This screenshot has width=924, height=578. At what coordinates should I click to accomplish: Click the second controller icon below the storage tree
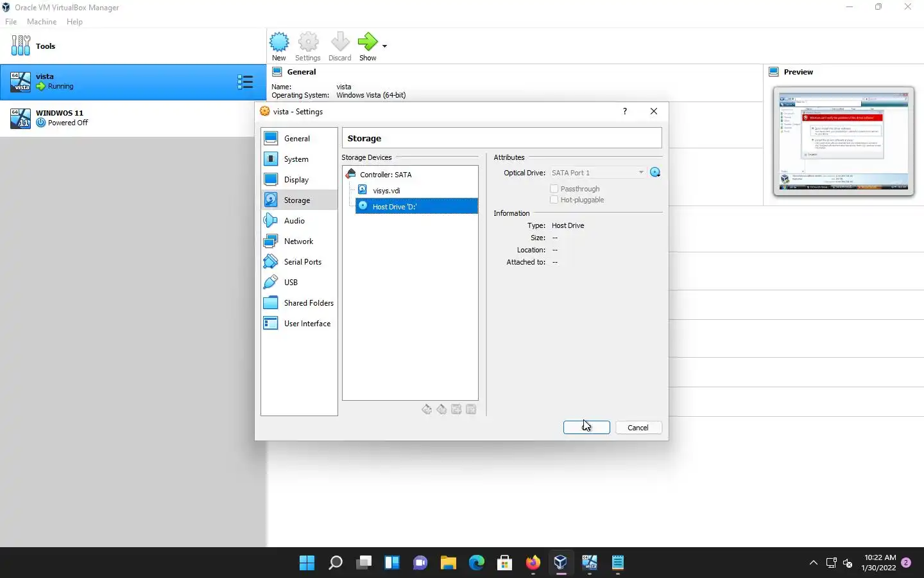click(441, 409)
